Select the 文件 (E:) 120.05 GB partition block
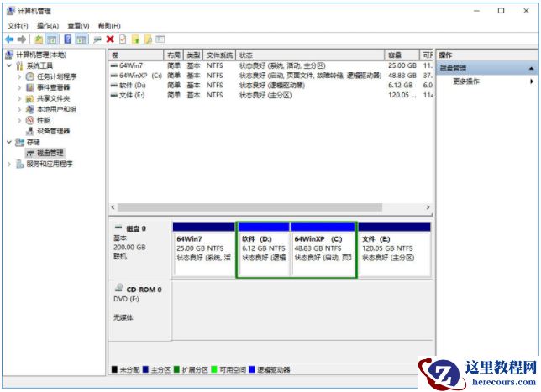 (394, 250)
